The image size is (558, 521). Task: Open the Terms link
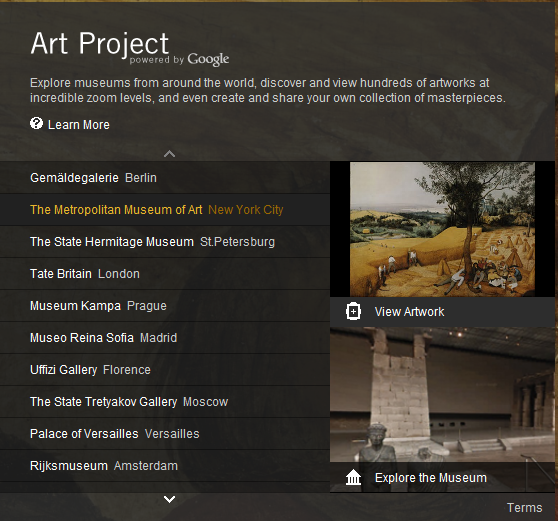pos(525,507)
